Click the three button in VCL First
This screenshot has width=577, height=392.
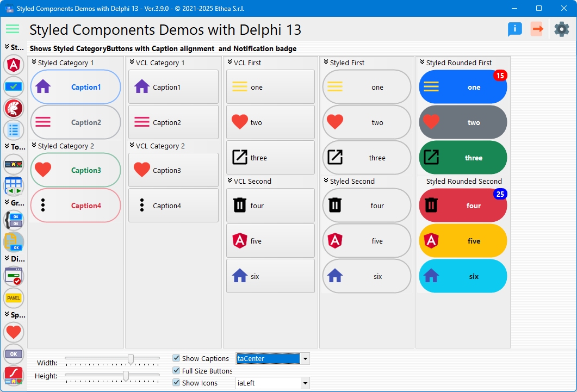[x=270, y=158]
